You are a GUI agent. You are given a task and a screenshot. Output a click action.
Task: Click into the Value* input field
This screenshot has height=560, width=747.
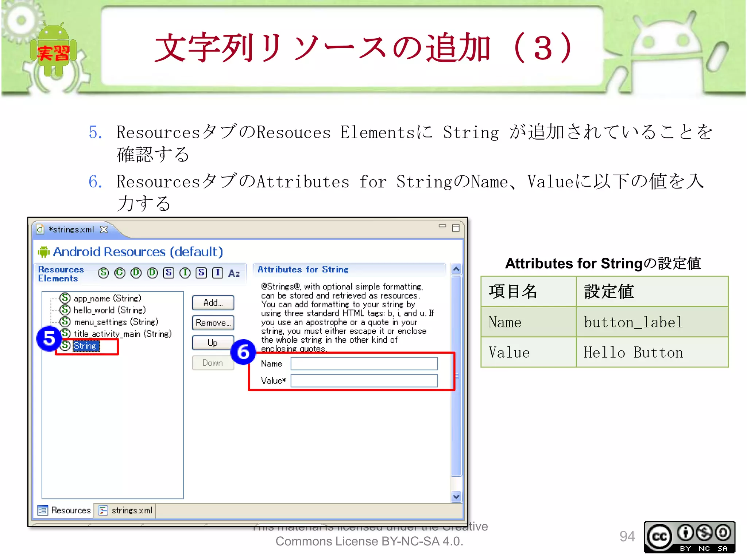click(364, 381)
